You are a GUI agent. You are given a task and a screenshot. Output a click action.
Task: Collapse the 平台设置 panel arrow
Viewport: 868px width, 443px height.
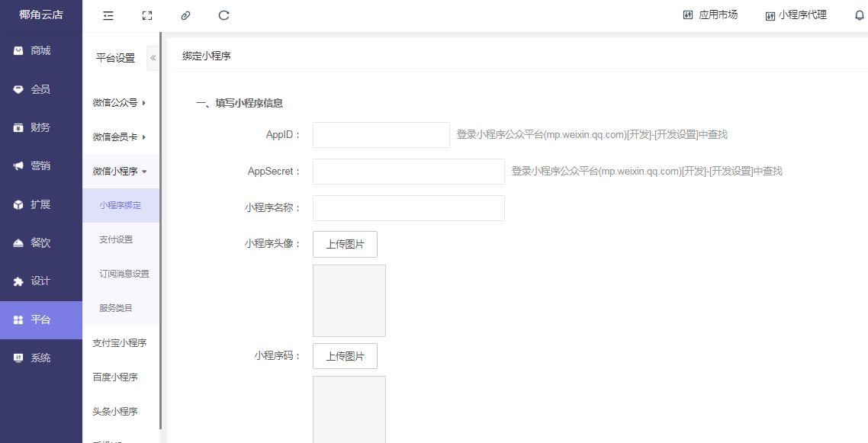tap(153, 58)
